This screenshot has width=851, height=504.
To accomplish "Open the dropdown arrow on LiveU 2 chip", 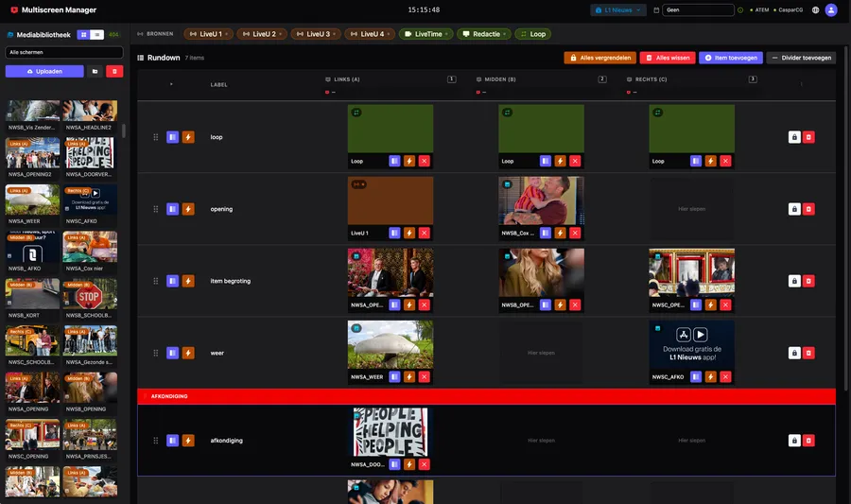I will click(281, 34).
